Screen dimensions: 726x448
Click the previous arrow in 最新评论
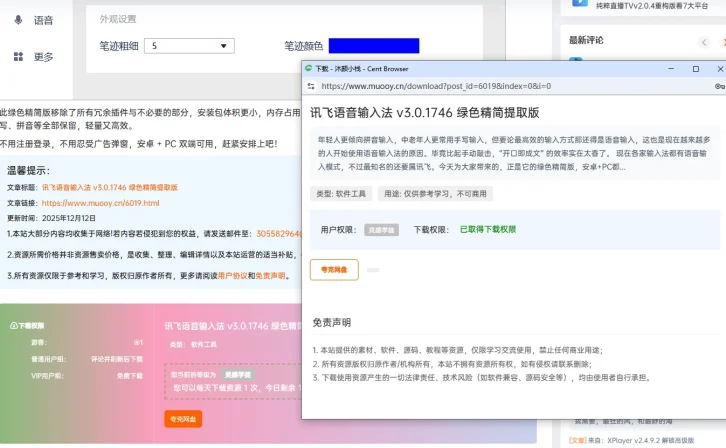coord(704,42)
